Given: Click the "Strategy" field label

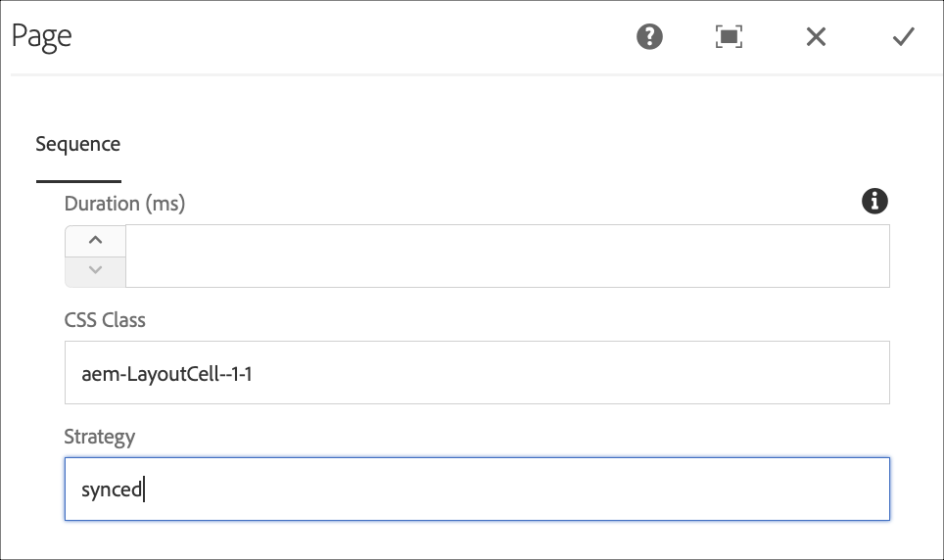Looking at the screenshot, I should [100, 437].
